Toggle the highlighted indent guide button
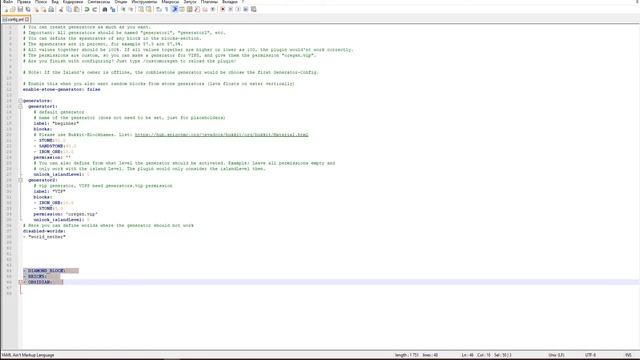Image resolution: width=640 pixels, height=360 pixels. [174, 9]
